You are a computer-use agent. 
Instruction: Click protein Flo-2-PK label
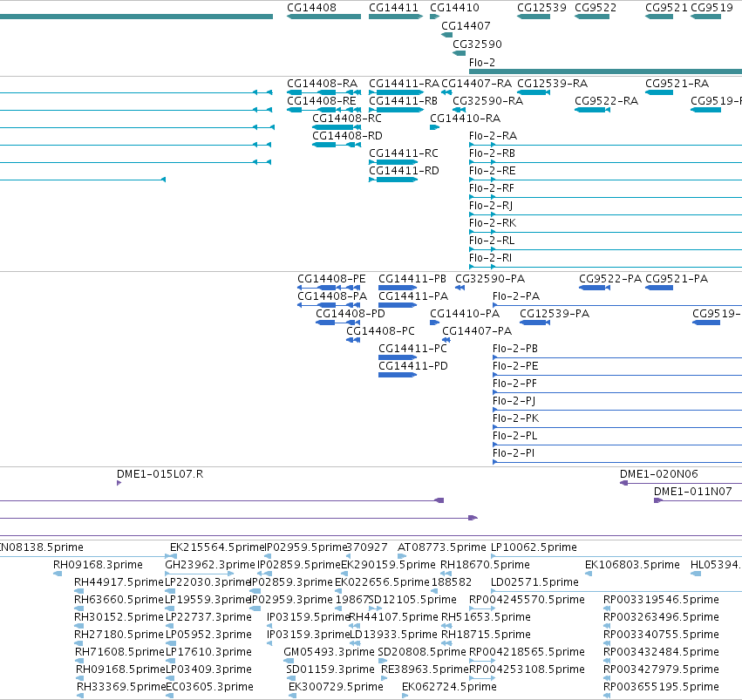point(515,418)
